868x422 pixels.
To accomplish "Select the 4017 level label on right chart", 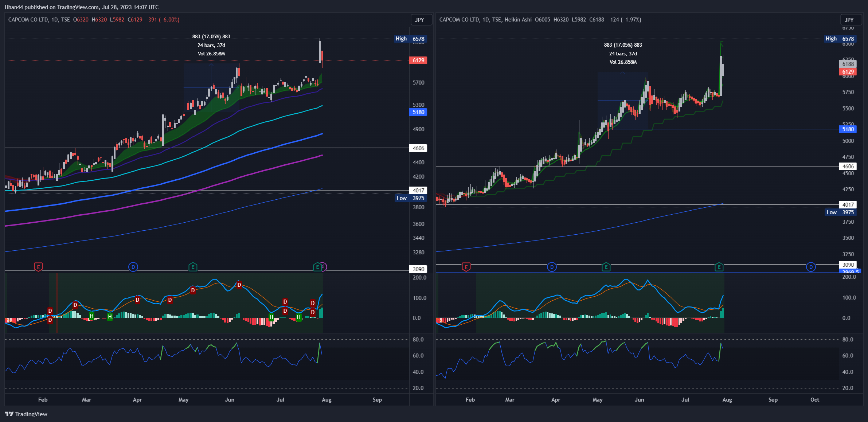I will point(848,205).
